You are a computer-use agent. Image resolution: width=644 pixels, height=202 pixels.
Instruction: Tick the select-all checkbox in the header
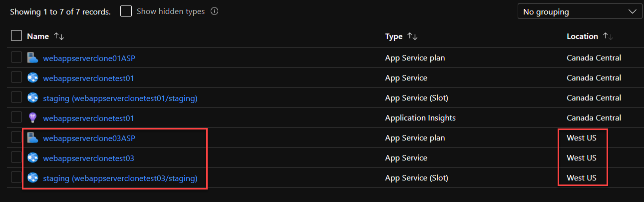tap(16, 35)
